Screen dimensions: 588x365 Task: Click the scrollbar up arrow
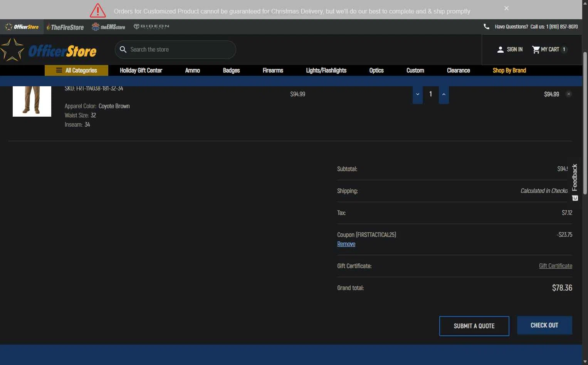[x=585, y=3]
